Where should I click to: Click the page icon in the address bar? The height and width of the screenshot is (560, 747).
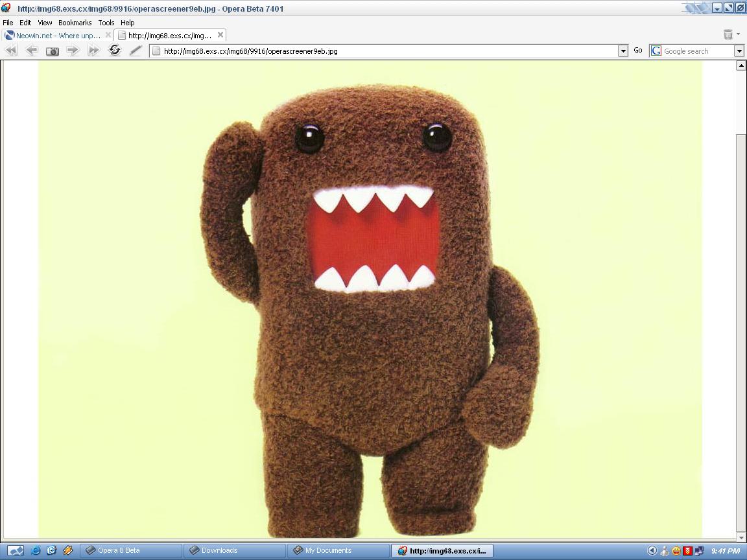[156, 51]
